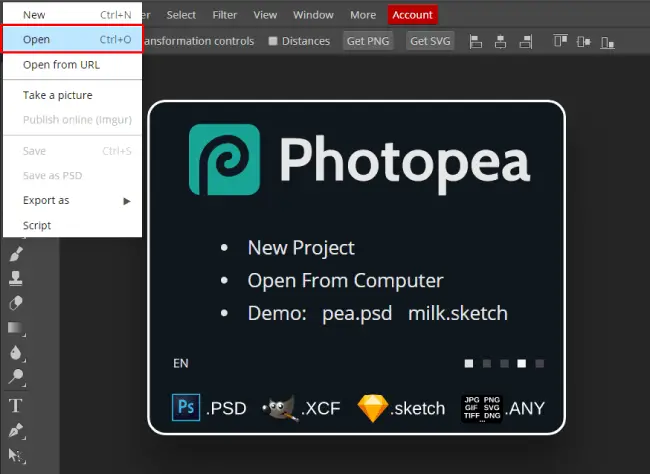The width and height of the screenshot is (650, 474).
Task: Pick the fifth dark theme swatch
Action: pyautogui.click(x=539, y=363)
